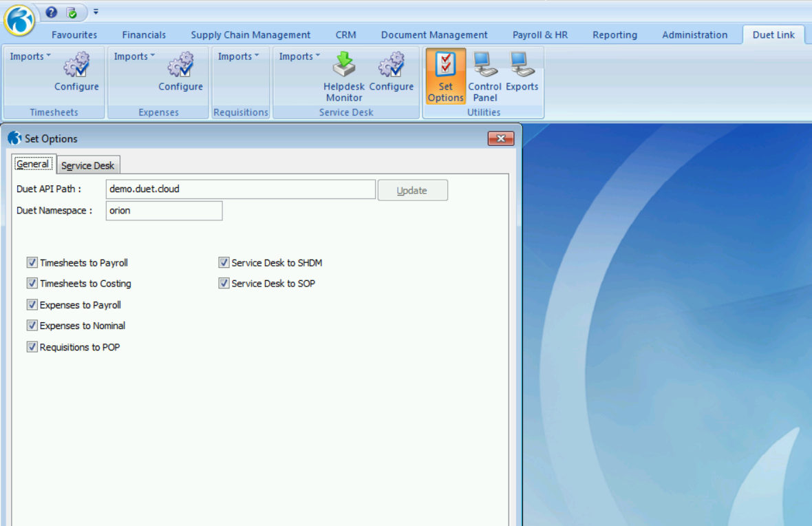Open Configure in the Expenses group
Viewport: 812px width, 526px height.
click(x=181, y=72)
